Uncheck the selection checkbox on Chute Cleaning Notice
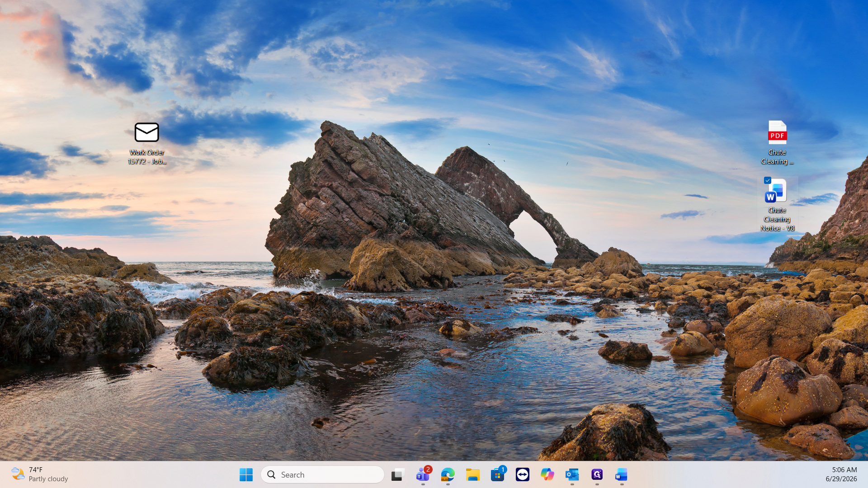This screenshot has height=488, width=868. 767,180
